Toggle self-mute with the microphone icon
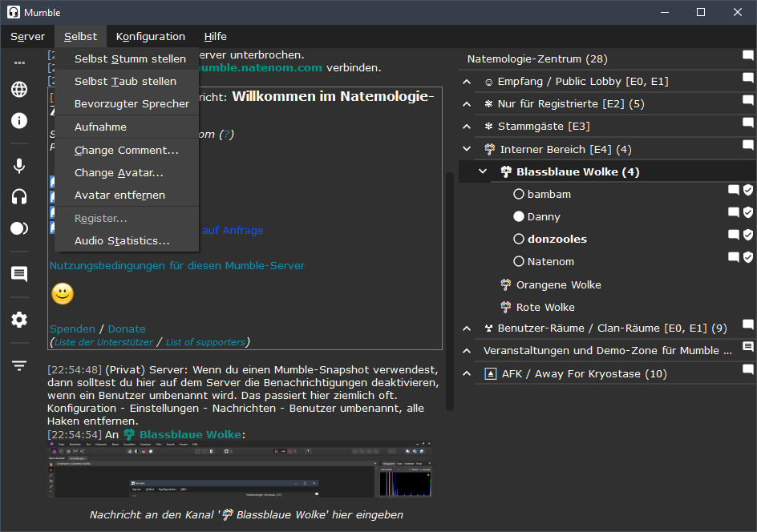This screenshot has height=532, width=757. 19,165
